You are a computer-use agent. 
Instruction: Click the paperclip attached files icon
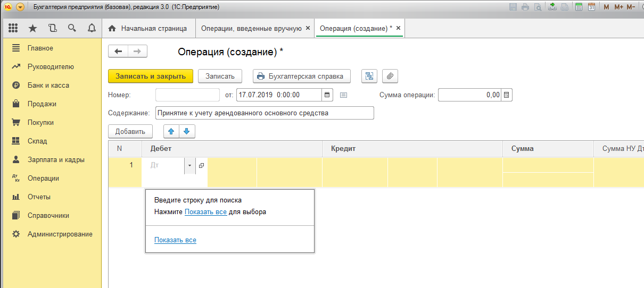390,76
